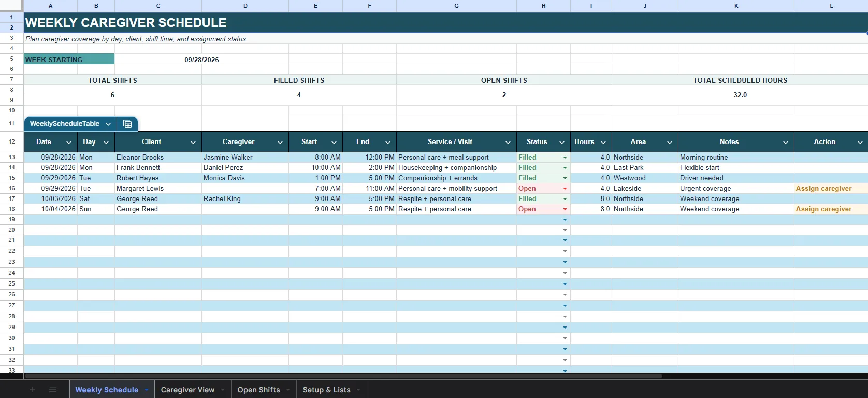Viewport: 868px width, 398px height.
Task: Open the Setup & Lists tab menu arrow
Action: (x=358, y=390)
